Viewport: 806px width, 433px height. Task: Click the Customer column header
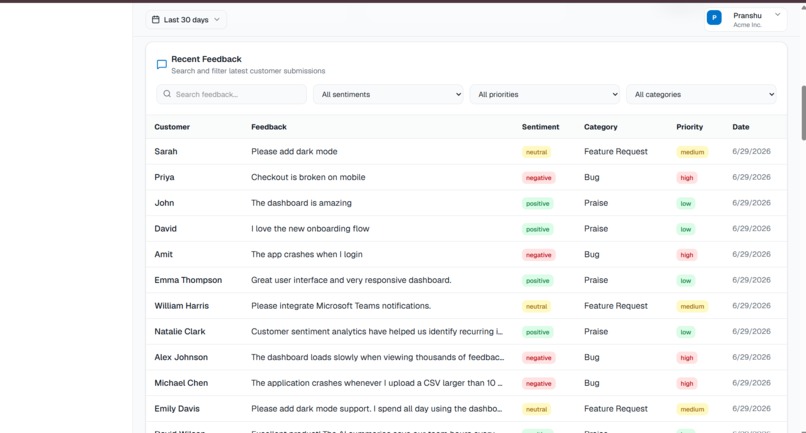[x=172, y=127]
